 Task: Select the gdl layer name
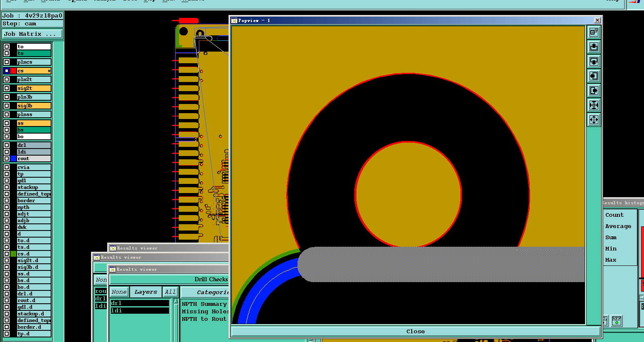[34, 181]
